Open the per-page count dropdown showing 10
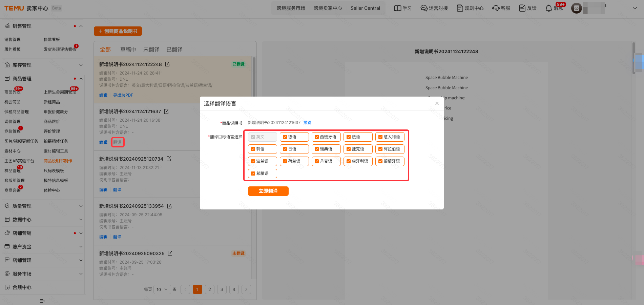The width and height of the screenshot is (644, 305). tap(162, 289)
